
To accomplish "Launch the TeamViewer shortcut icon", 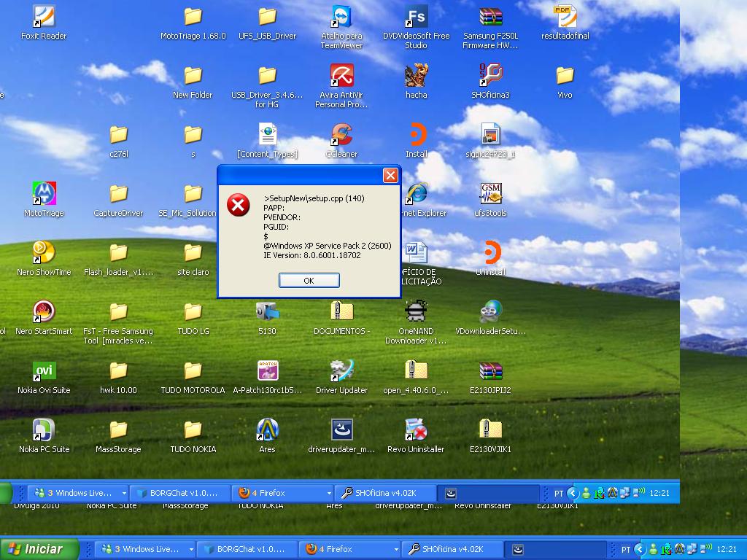I will (341, 16).
